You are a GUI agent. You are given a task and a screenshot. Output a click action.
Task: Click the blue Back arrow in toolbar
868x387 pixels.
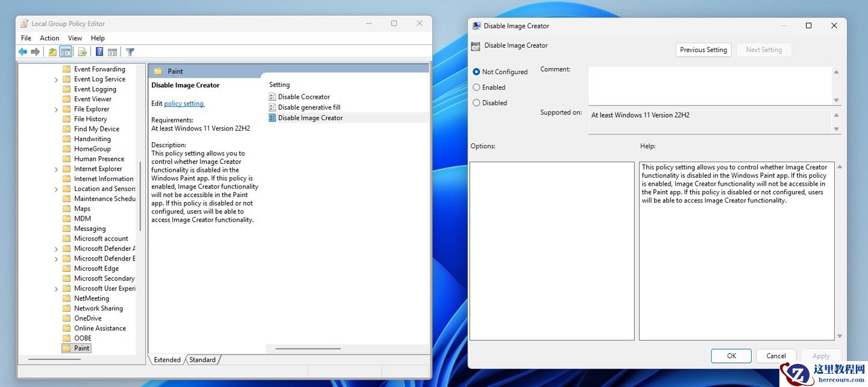point(22,52)
